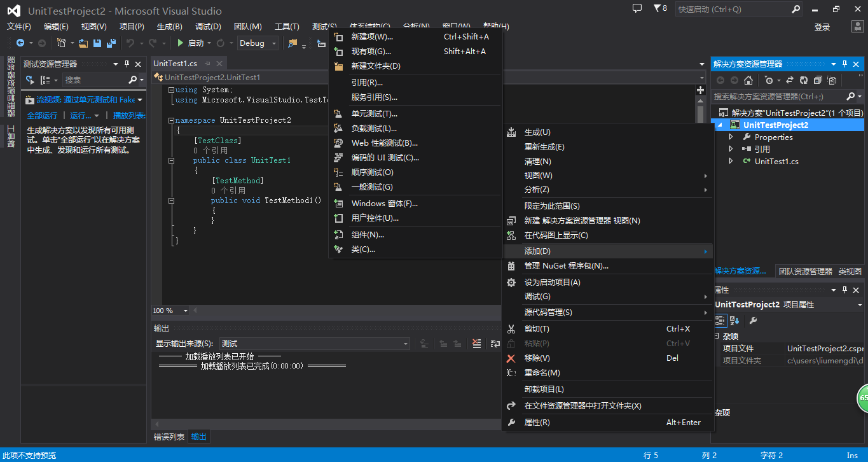Click the Home icon in Solution Explorer
Screen dimensions: 868x462
748,80
